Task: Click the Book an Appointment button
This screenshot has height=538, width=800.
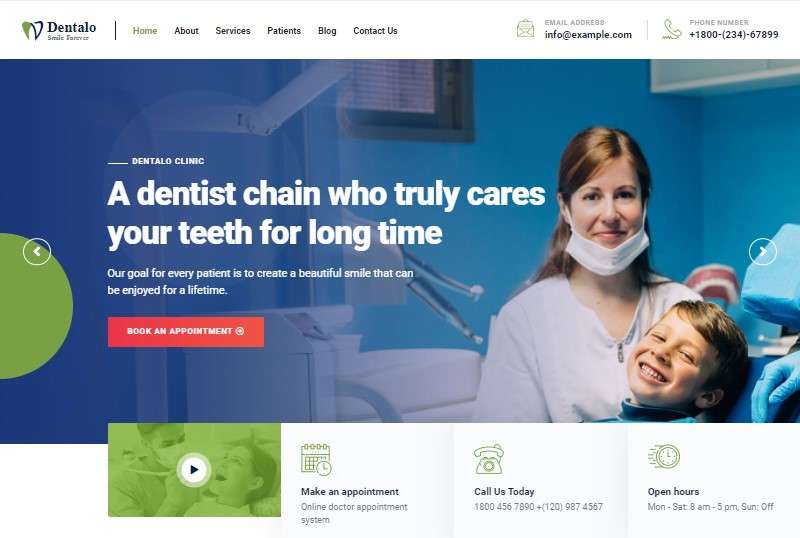Action: (x=186, y=332)
